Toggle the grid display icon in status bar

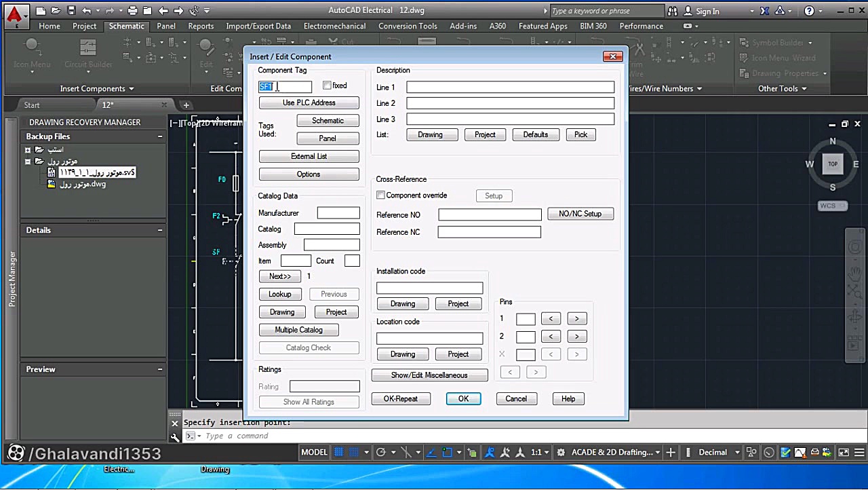[339, 453]
